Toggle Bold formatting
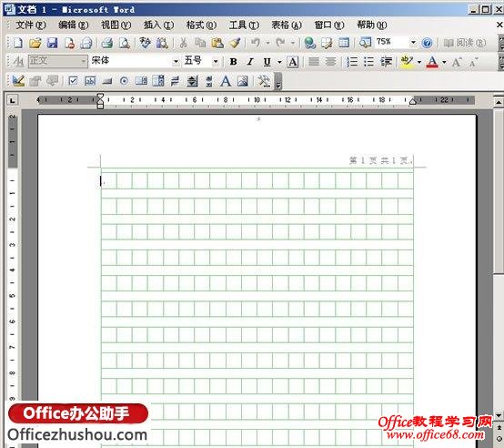 [x=234, y=62]
